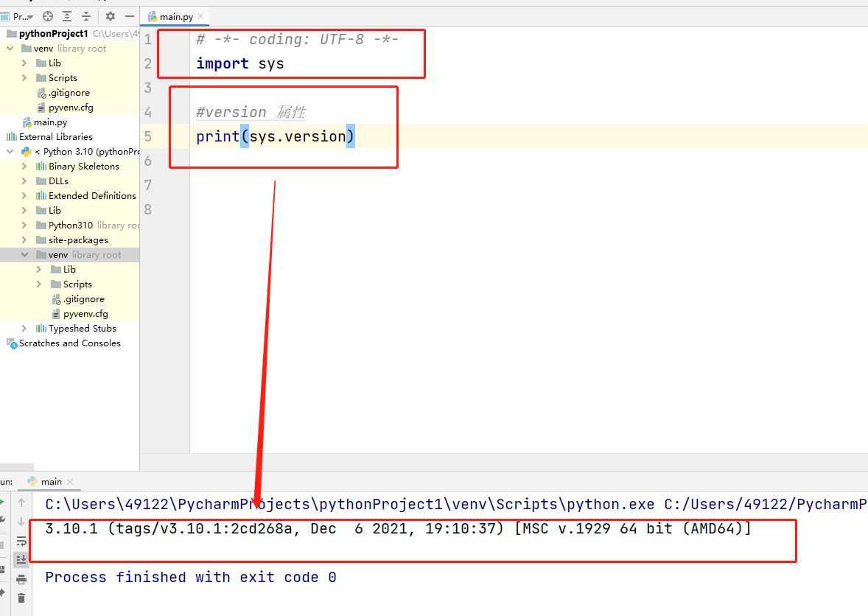Collapse the venv folder under pythonProject1
The height and width of the screenshot is (616, 868).
pyautogui.click(x=10, y=49)
